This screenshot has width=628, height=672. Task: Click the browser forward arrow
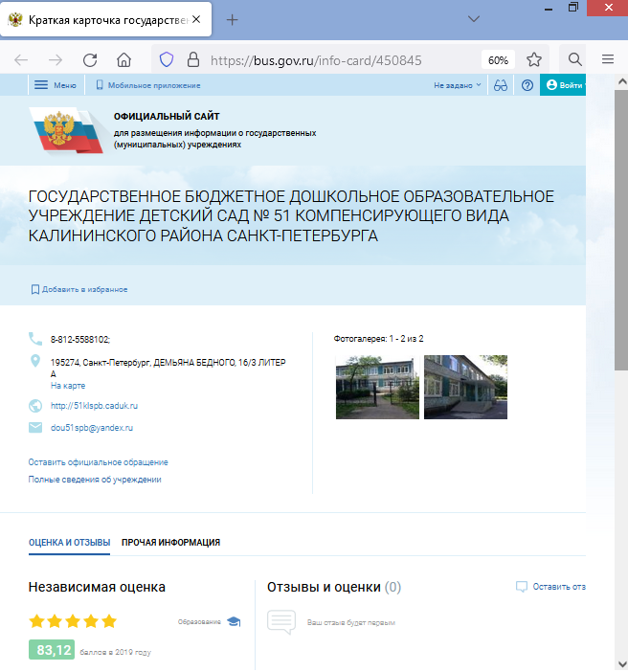(x=56, y=60)
